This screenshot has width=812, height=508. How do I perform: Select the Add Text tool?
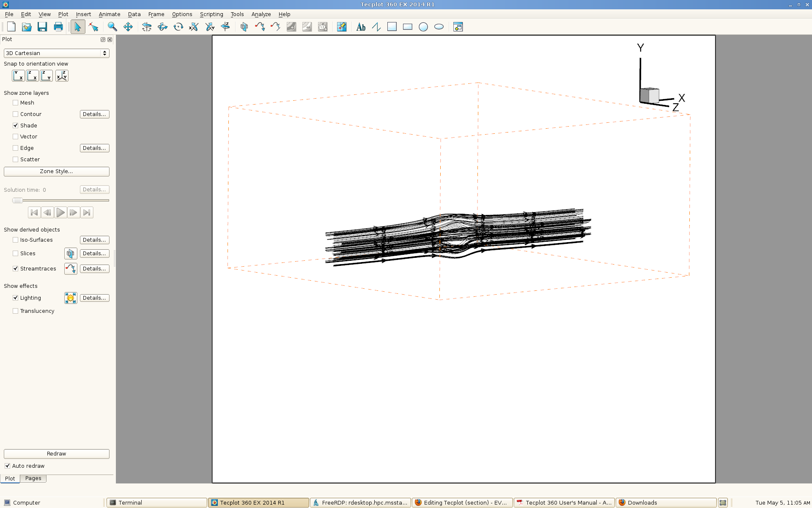point(361,27)
